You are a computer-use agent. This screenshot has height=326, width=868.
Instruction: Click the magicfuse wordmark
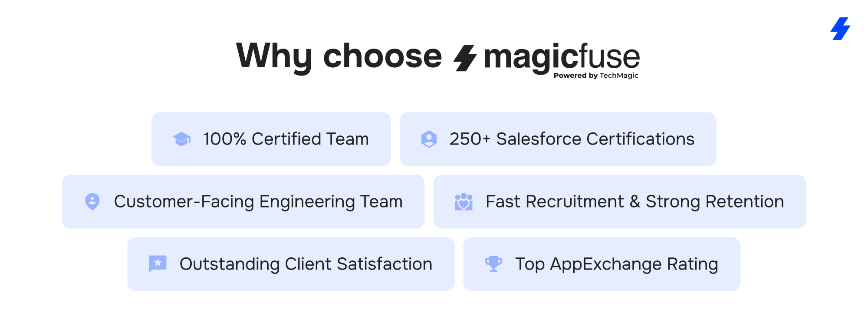562,57
